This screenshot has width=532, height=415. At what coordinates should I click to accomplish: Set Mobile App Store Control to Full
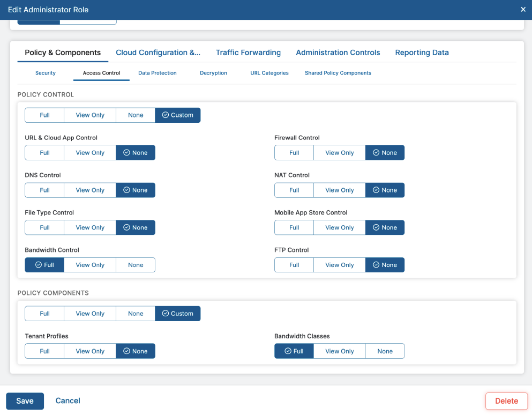coord(294,228)
